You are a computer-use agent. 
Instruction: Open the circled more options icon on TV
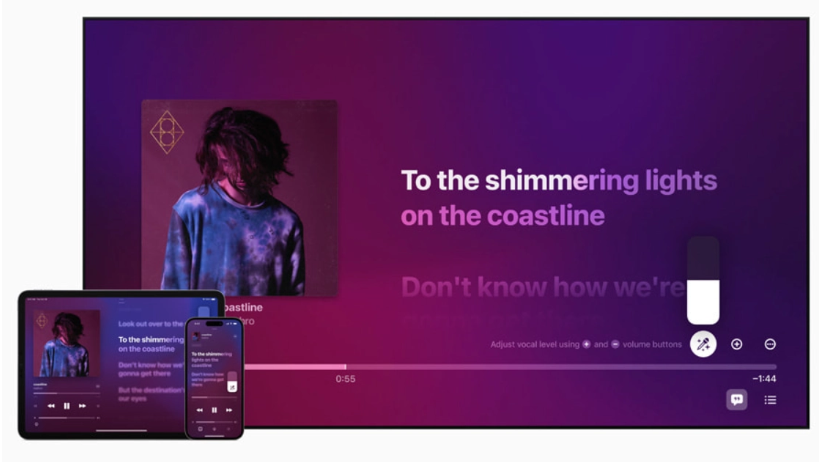click(x=770, y=344)
